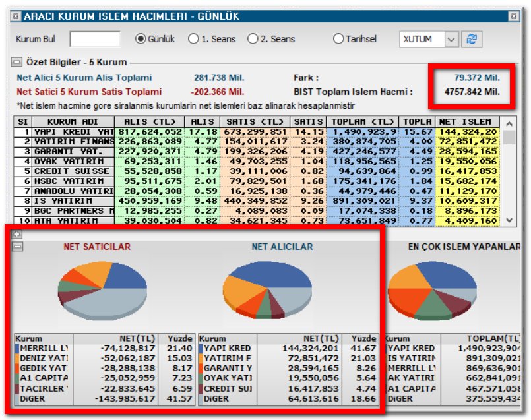Click DENIZ YATI orange color swatch
Viewport: 531px width, 420px height.
tap(17, 358)
